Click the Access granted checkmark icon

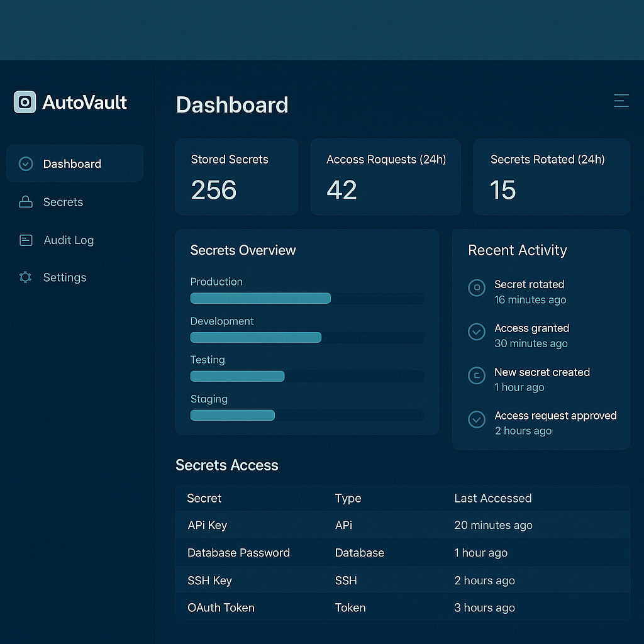[x=477, y=331]
